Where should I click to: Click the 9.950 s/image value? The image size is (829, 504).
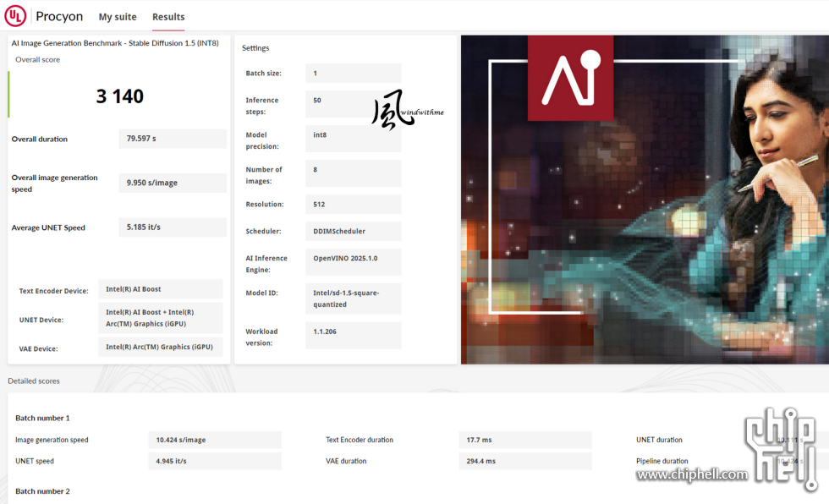(x=173, y=183)
